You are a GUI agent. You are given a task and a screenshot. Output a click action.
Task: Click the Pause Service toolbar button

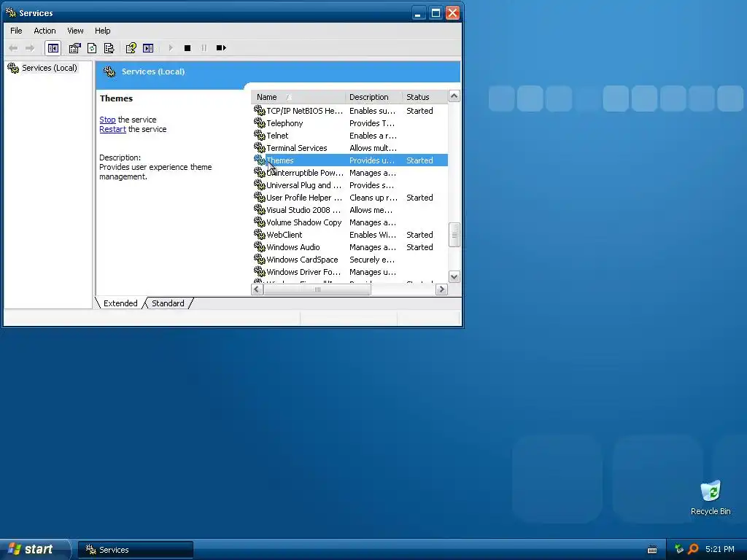pyautogui.click(x=204, y=48)
